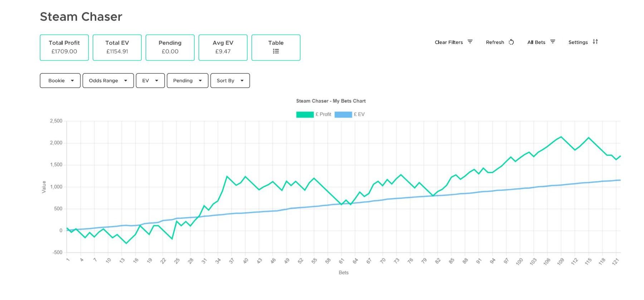The height and width of the screenshot is (300, 644).
Task: Click the Refresh label
Action: tap(495, 42)
